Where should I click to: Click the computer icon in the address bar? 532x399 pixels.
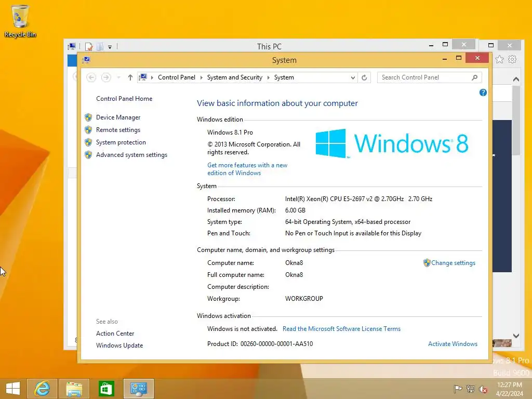point(143,77)
